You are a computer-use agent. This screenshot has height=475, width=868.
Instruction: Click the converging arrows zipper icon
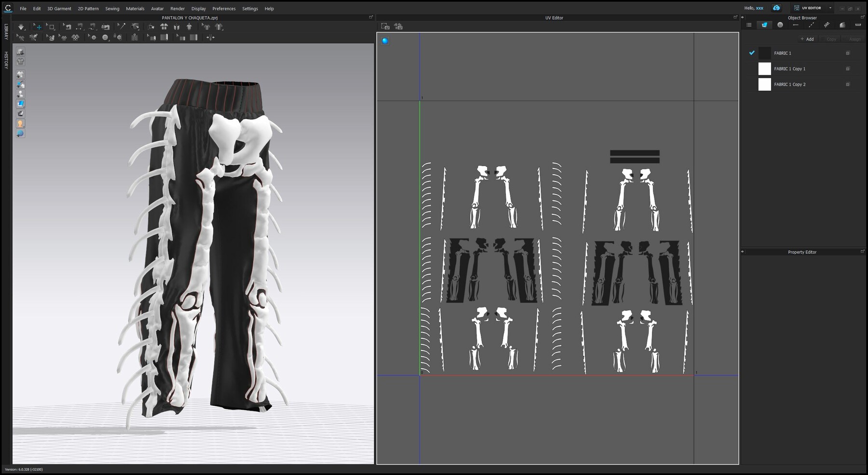[x=211, y=37]
